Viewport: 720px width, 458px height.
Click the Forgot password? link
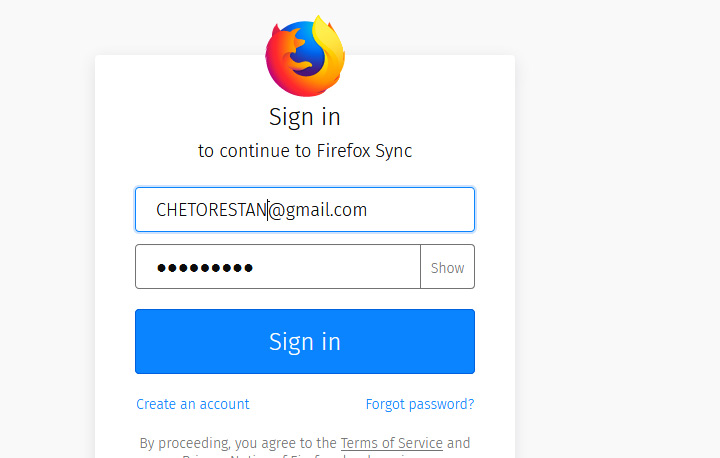[x=420, y=404]
